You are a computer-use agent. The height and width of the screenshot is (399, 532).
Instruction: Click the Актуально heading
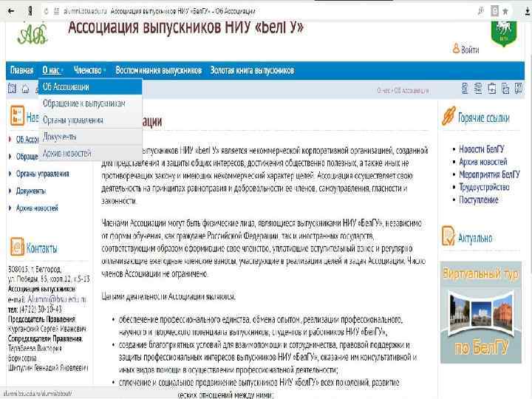[475, 238]
